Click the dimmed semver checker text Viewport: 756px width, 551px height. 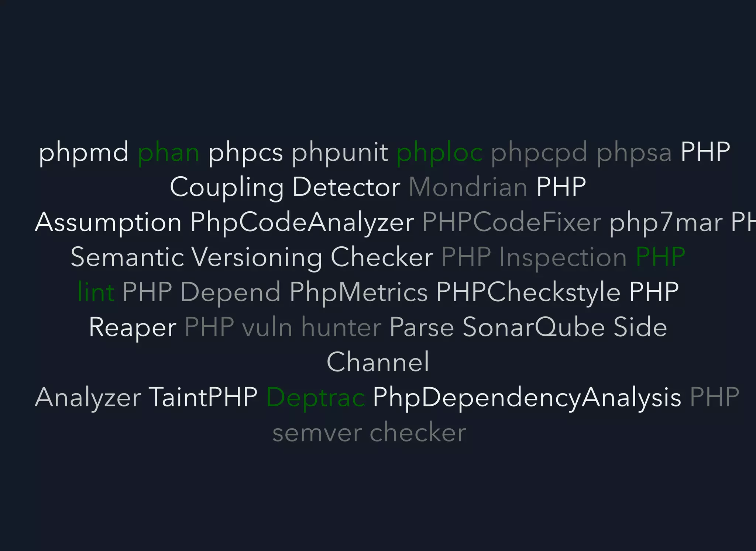[369, 432]
